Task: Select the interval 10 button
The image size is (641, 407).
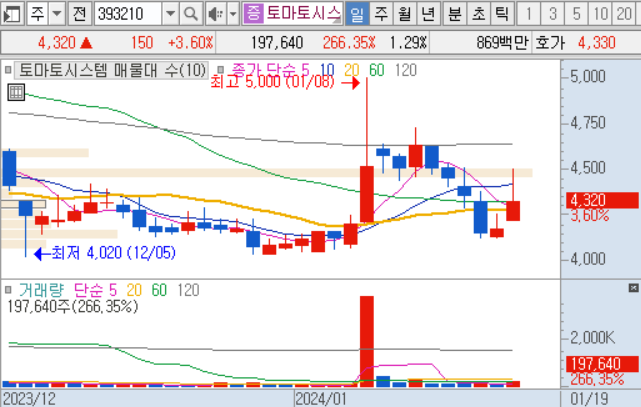Action: [x=601, y=14]
